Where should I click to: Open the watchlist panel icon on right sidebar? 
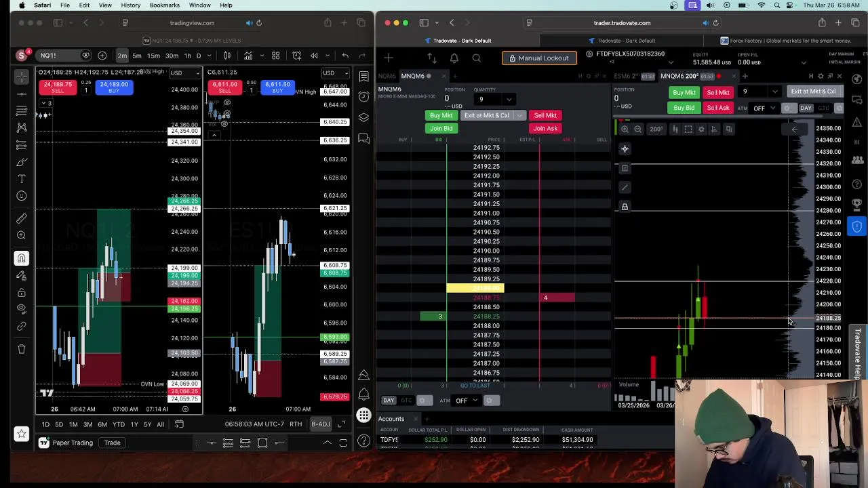point(364,77)
